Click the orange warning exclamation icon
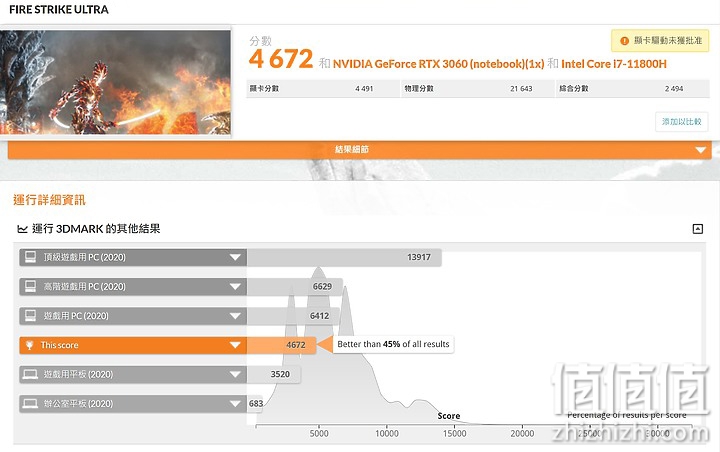The width and height of the screenshot is (720, 452). [624, 41]
